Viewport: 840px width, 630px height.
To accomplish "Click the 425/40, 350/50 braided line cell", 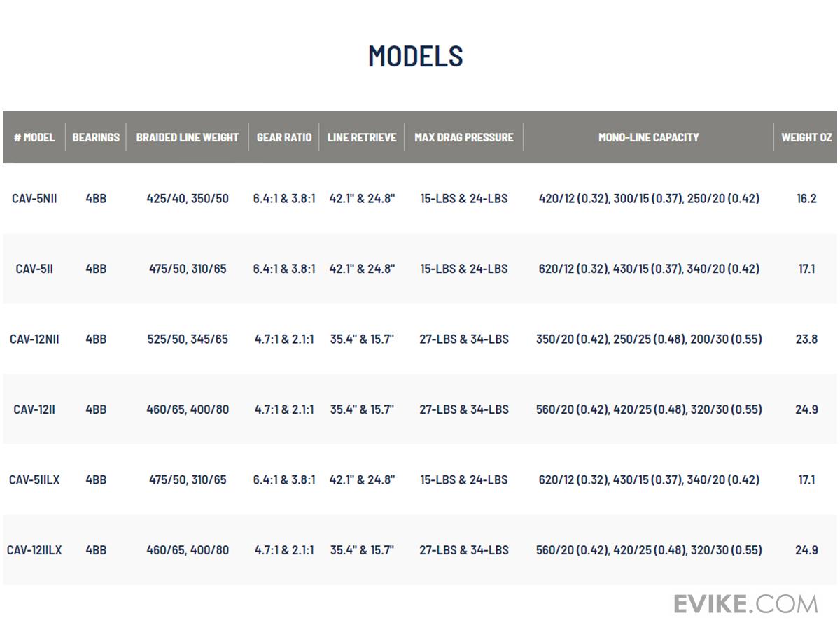I will [x=188, y=198].
